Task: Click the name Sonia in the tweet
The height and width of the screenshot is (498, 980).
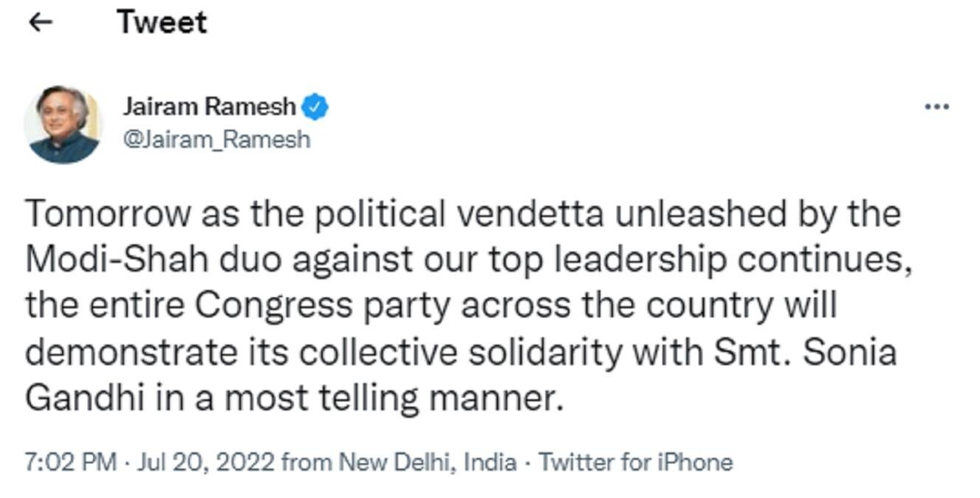Action: point(849,353)
